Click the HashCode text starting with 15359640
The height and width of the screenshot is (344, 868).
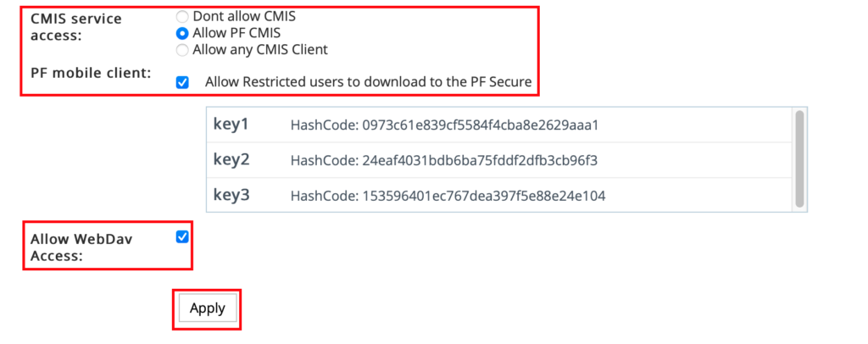448,197
